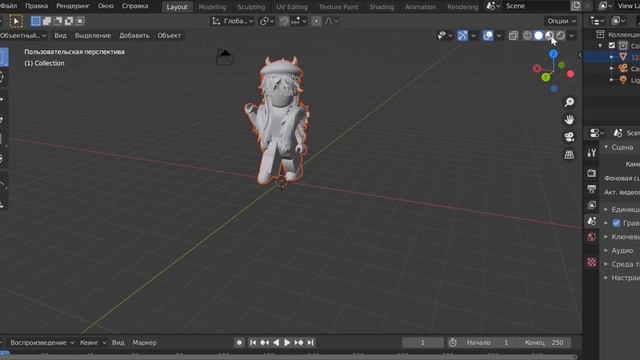This screenshot has height=360, width=640.
Task: Click the Начало start frame field
Action: tap(488, 342)
